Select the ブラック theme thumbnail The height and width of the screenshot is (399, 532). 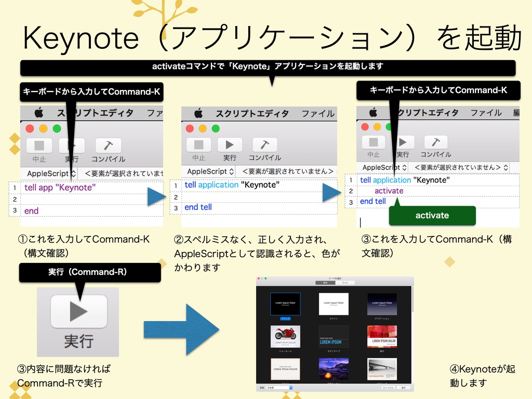[x=286, y=304]
